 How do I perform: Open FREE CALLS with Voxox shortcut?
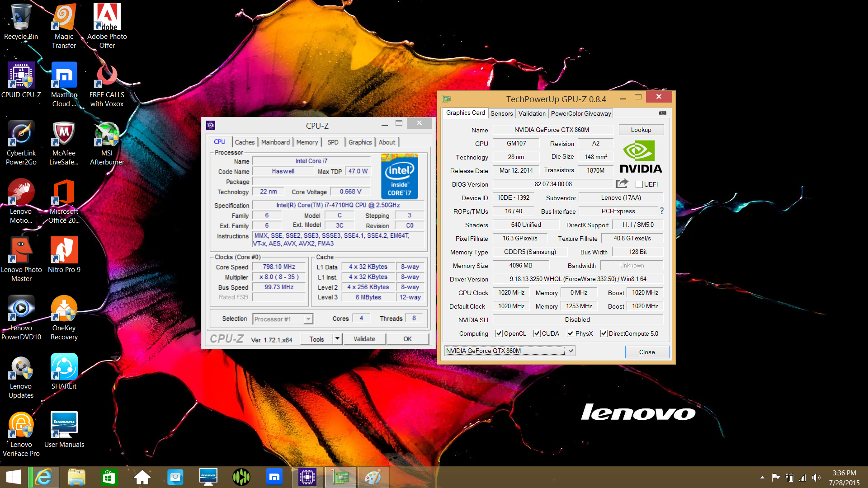[107, 84]
